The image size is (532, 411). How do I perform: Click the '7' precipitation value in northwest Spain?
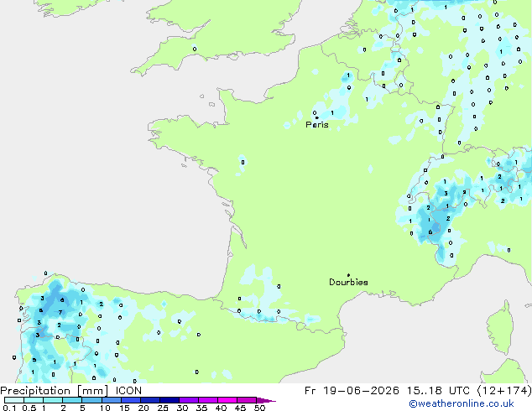(x=60, y=312)
